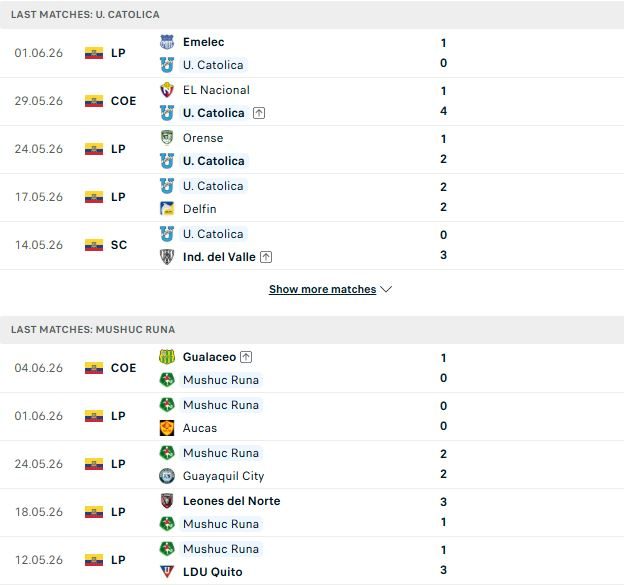
Task: Click the EL Nacional team crest
Action: click(x=167, y=90)
